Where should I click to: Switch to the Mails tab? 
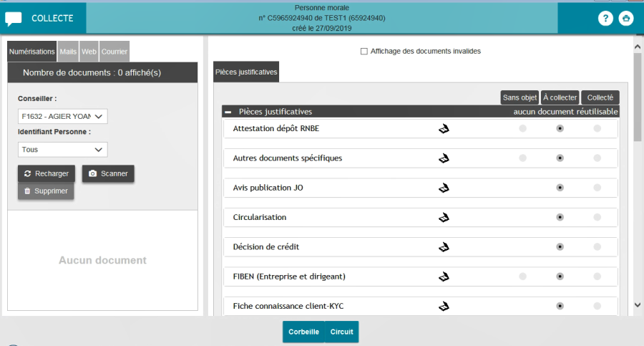68,52
